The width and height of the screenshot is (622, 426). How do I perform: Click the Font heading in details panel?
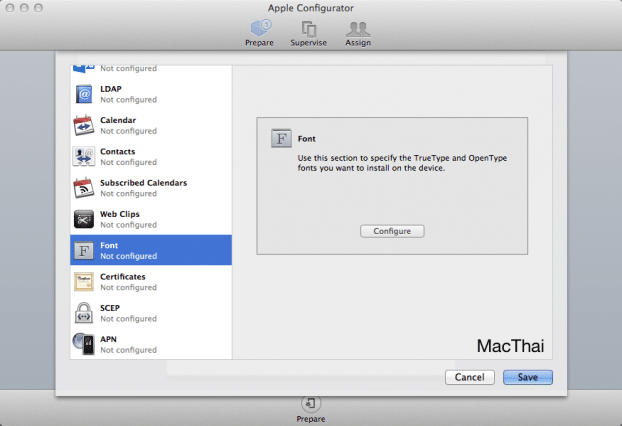[x=307, y=139]
